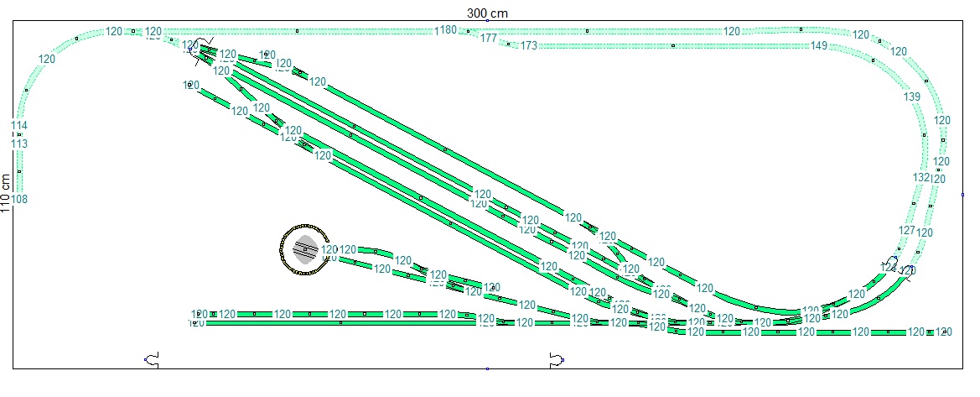Click the 110 cm height dimension label

point(7,195)
